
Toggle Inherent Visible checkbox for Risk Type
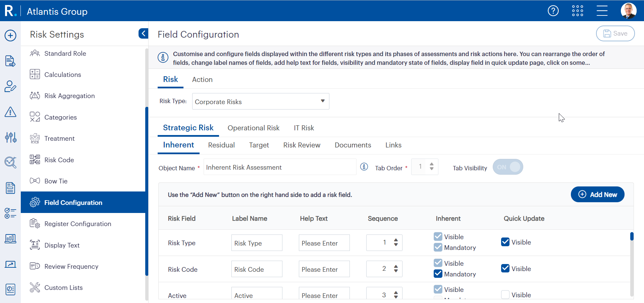(x=438, y=236)
